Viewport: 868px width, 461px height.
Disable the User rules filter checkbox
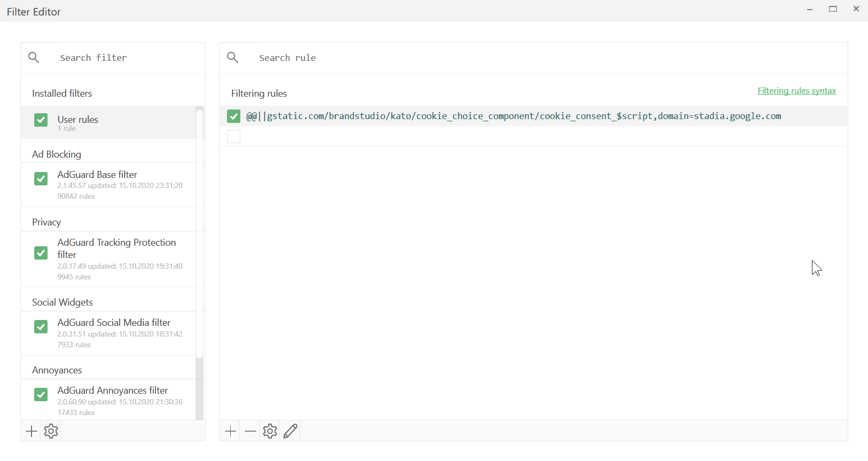41,120
